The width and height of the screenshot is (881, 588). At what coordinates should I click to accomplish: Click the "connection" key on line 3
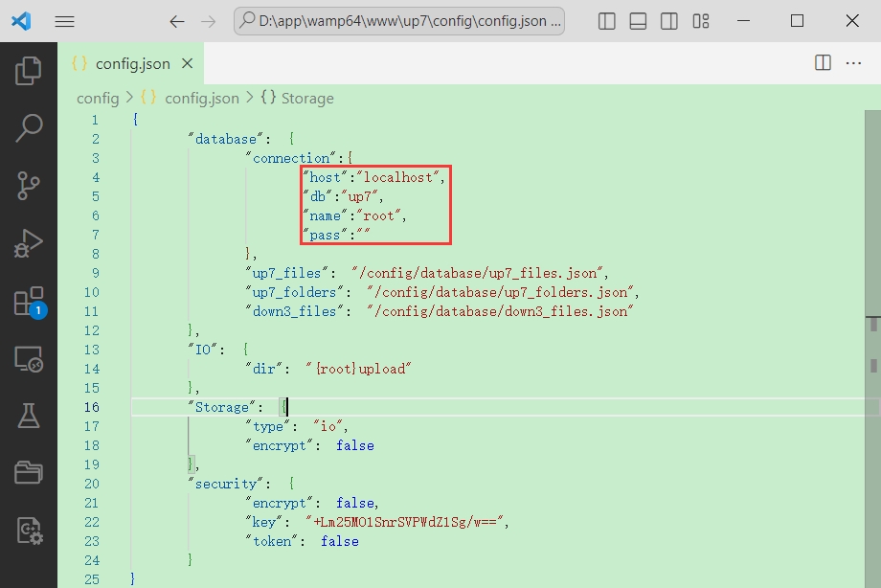coord(290,158)
